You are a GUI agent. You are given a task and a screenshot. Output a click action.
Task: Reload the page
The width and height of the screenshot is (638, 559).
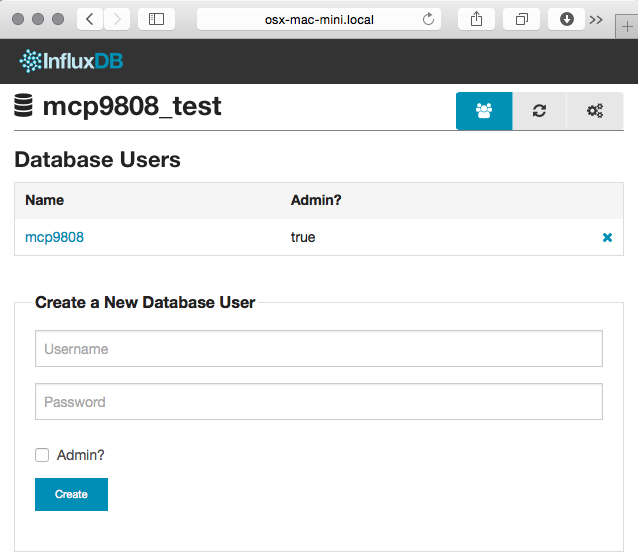[428, 19]
